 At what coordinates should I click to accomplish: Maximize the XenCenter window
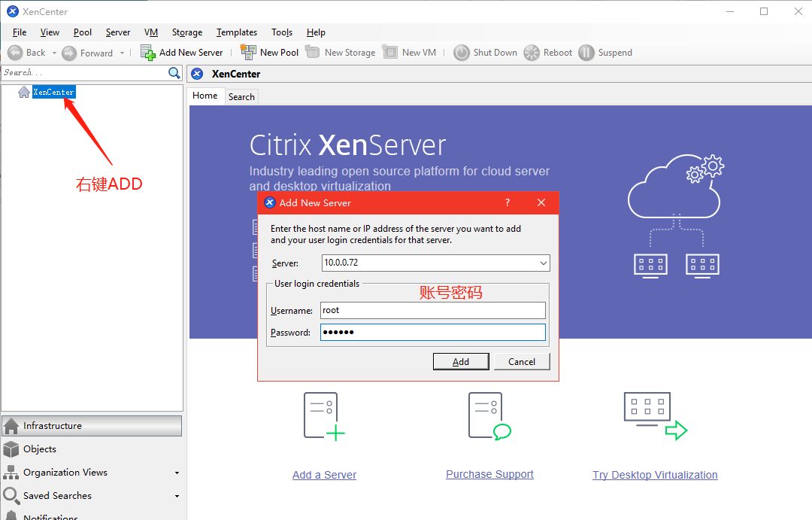point(764,11)
